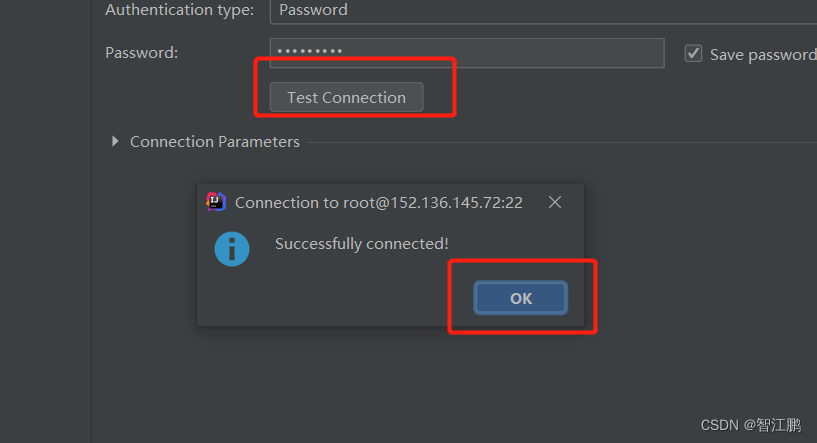Click the dialog title showing root@152.136.145.72:22
817x443 pixels.
(x=379, y=203)
